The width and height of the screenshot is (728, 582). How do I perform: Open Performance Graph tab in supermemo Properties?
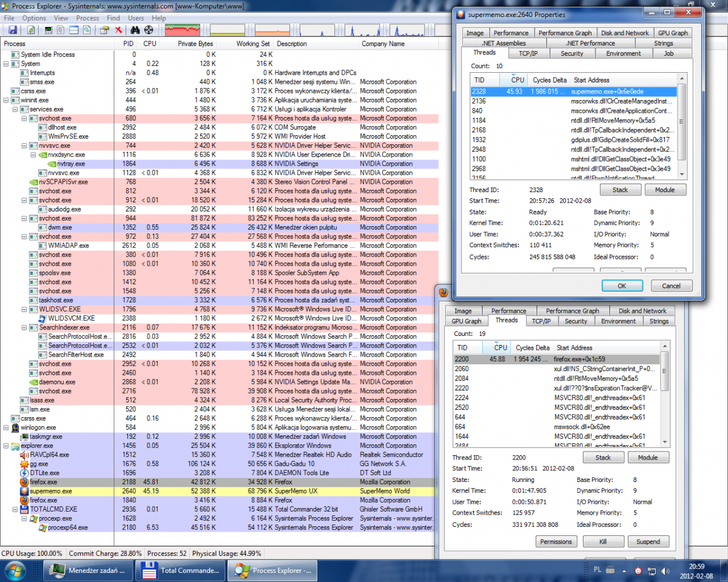565,33
